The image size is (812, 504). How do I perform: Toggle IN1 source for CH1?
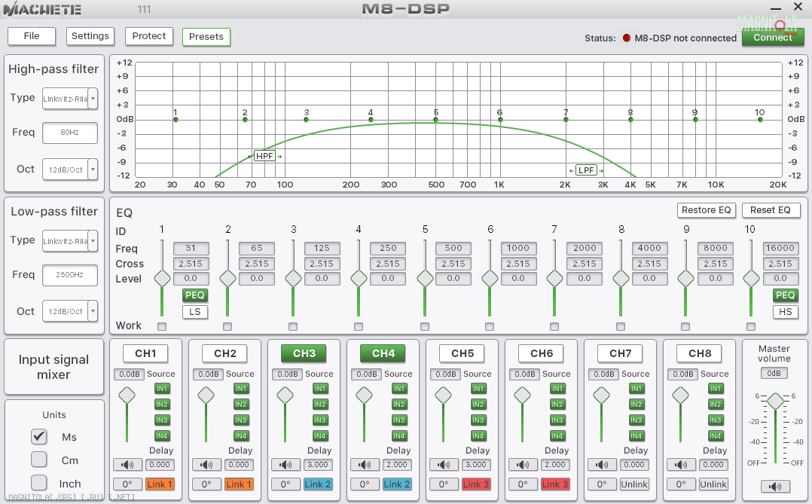coord(162,389)
